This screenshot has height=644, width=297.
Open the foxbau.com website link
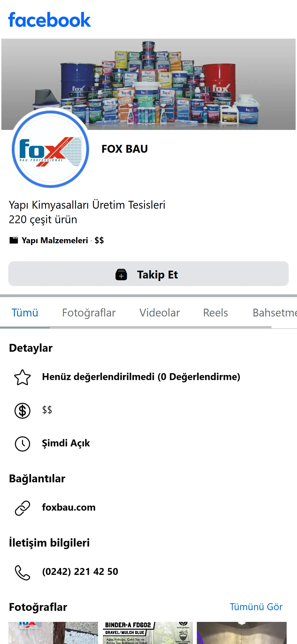pyautogui.click(x=69, y=507)
